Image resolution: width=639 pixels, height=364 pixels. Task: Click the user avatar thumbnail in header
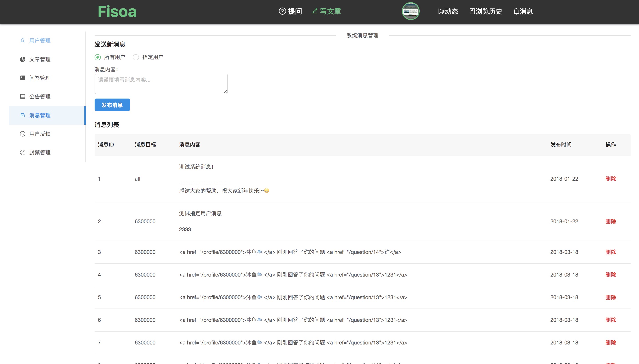tap(410, 11)
